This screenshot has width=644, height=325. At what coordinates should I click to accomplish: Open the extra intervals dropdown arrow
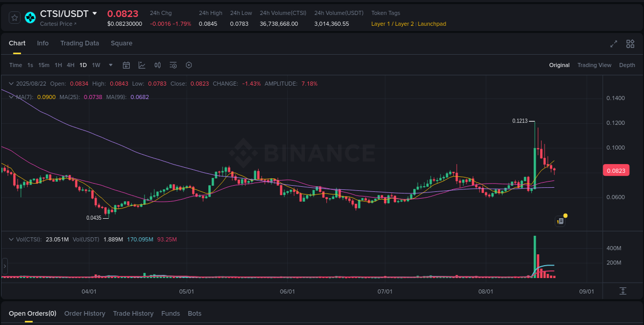(x=110, y=65)
